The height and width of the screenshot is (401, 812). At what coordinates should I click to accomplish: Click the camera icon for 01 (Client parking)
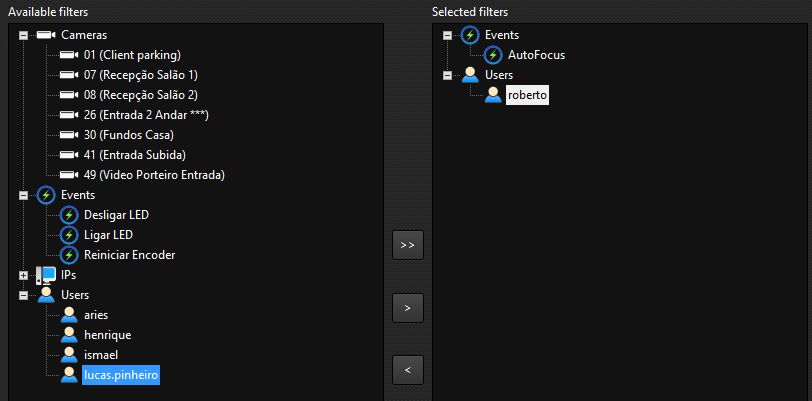pyautogui.click(x=68, y=55)
